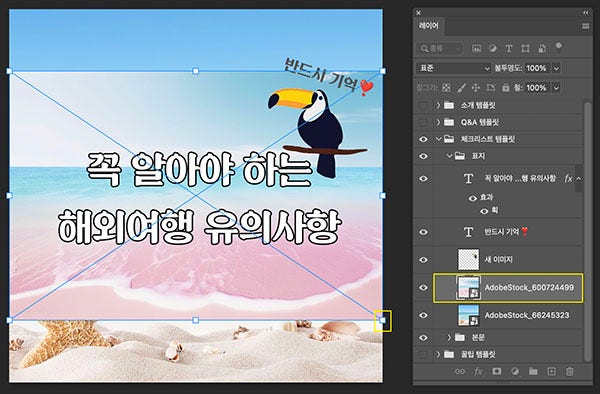Collapse the panel with double-arrow icon
600x394 pixels.
[586, 13]
